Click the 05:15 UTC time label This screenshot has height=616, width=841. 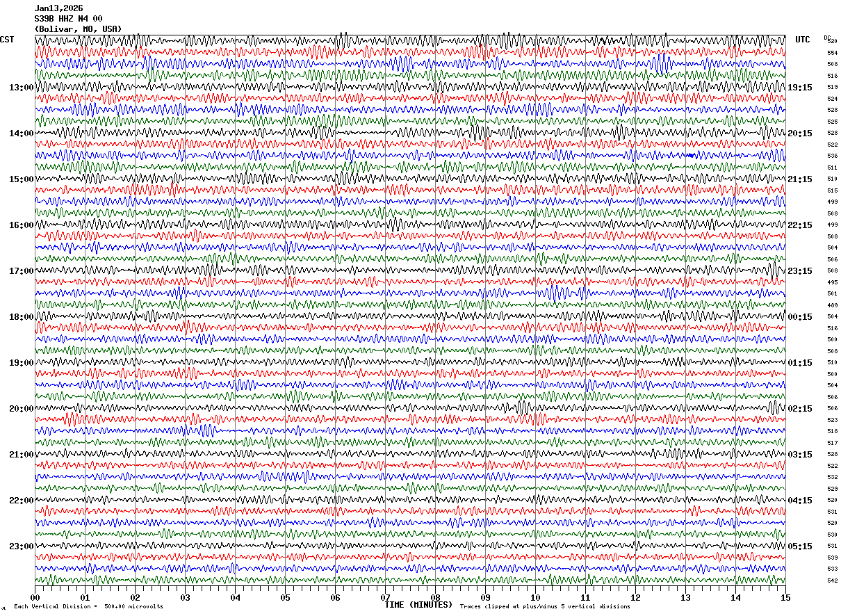pyautogui.click(x=800, y=546)
